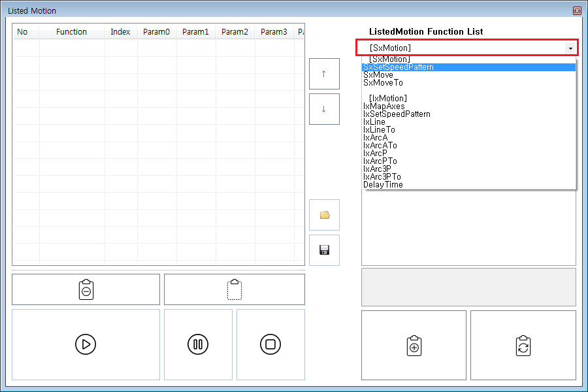Viewport: 588px width, 392px height.
Task: Click the Function column header
Action: click(x=71, y=32)
